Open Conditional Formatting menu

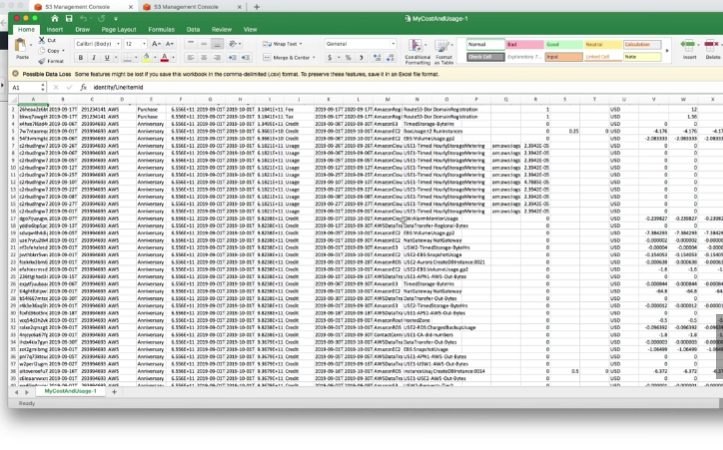click(417, 52)
